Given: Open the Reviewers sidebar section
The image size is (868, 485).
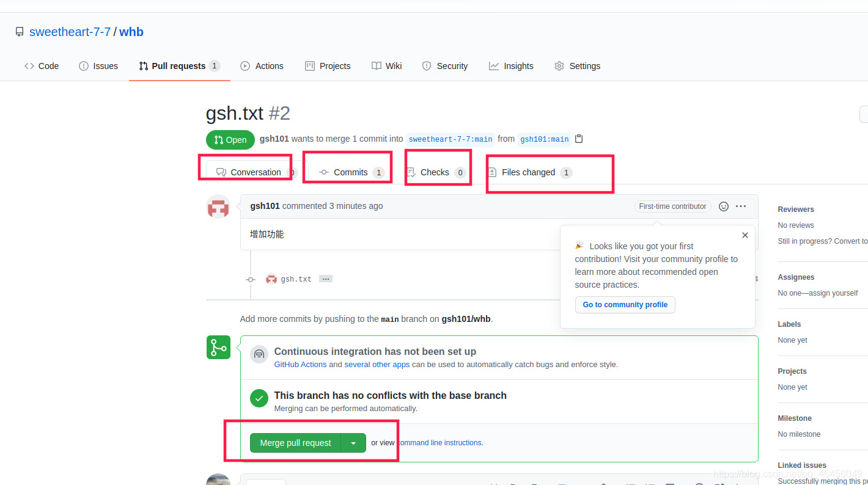Looking at the screenshot, I should [x=796, y=210].
